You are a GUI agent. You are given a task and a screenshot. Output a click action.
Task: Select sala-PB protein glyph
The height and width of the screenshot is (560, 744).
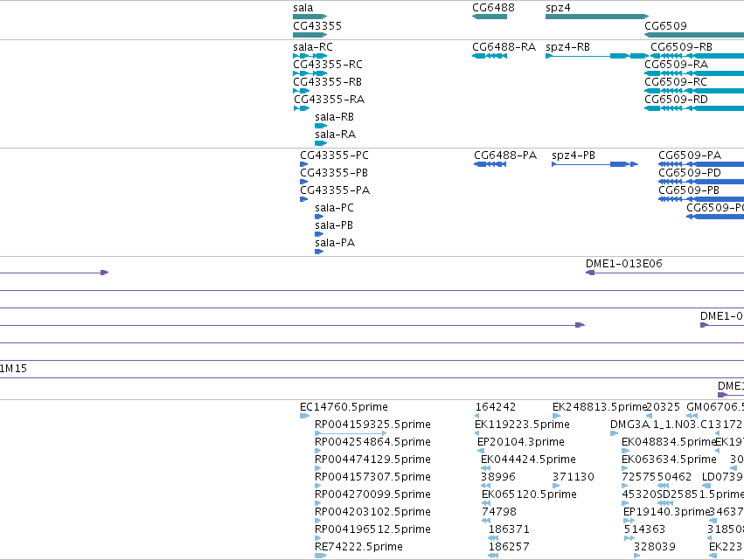pyautogui.click(x=319, y=234)
